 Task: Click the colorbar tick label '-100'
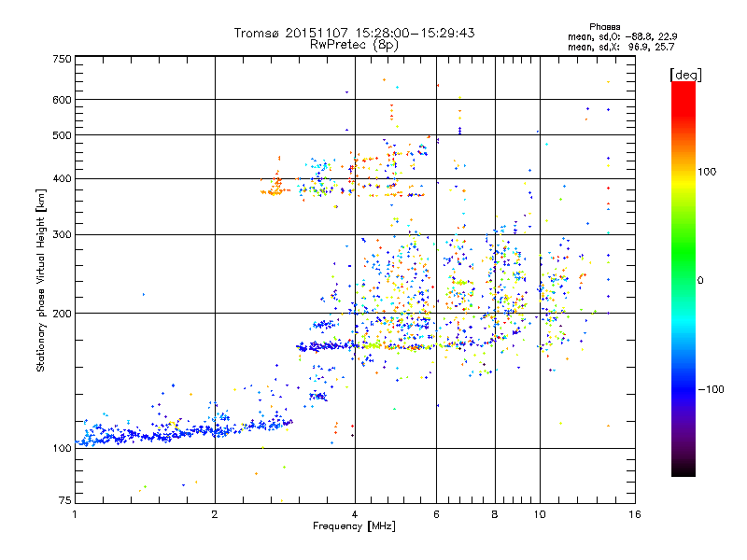click(711, 389)
